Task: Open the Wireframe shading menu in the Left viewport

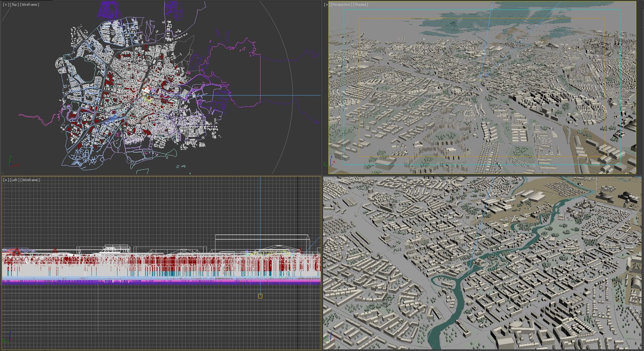Action: (30, 180)
